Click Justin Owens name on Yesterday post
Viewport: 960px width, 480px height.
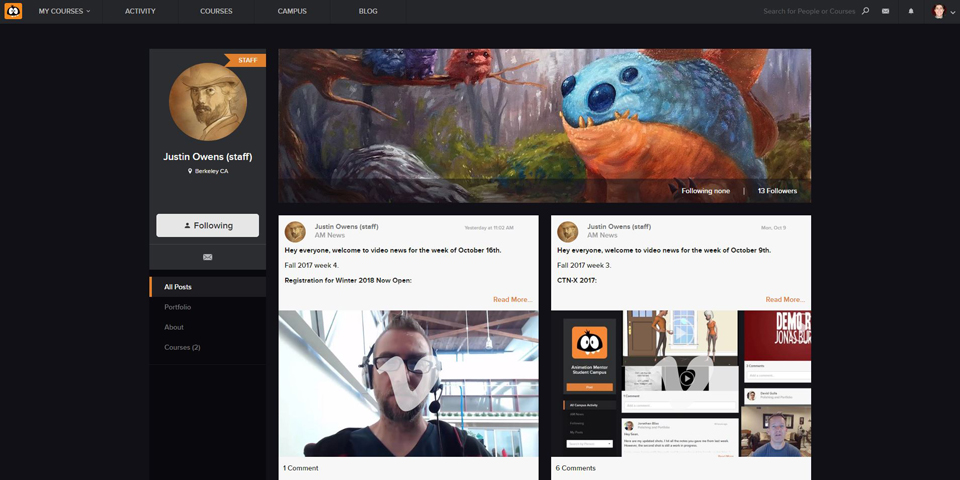[x=347, y=227]
